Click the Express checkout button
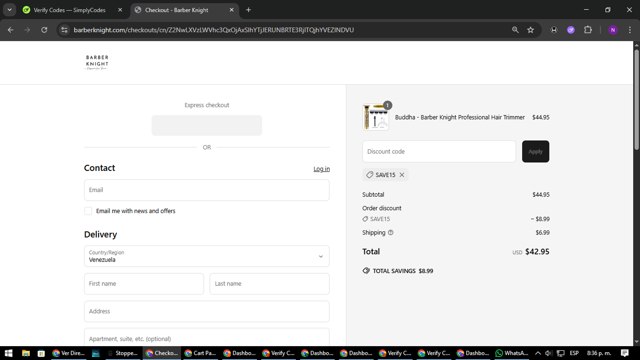Screen dimensions: 640x360 pos(207,125)
